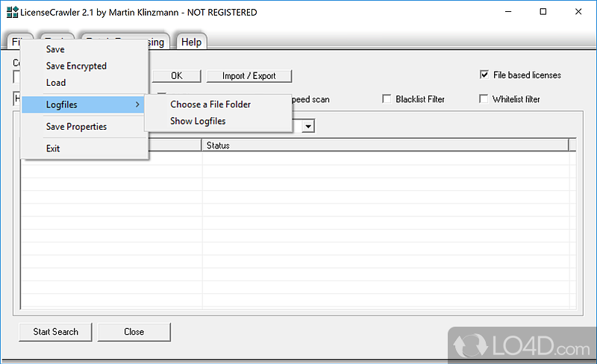Image resolution: width=597 pixels, height=364 pixels.
Task: Maximize the LicenseCrawler window
Action: [543, 12]
